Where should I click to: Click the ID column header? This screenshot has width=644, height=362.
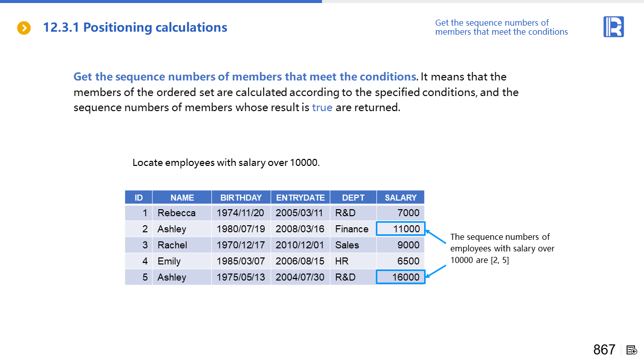(x=139, y=198)
